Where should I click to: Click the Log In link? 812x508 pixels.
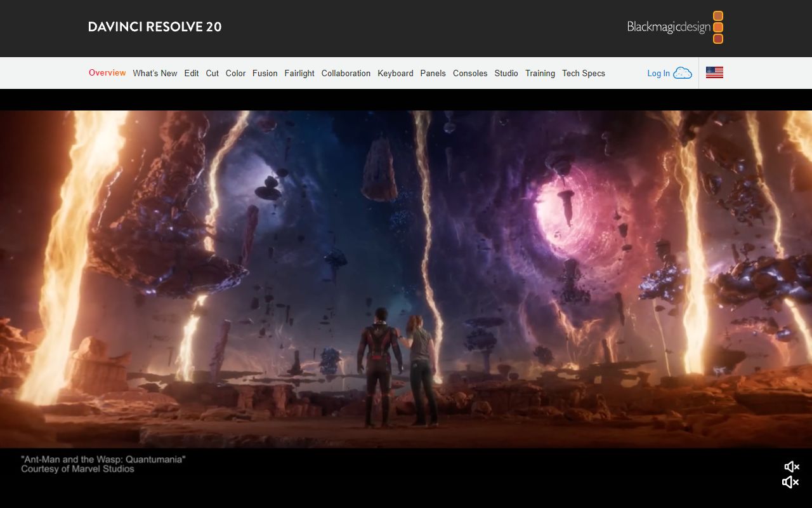(x=658, y=73)
